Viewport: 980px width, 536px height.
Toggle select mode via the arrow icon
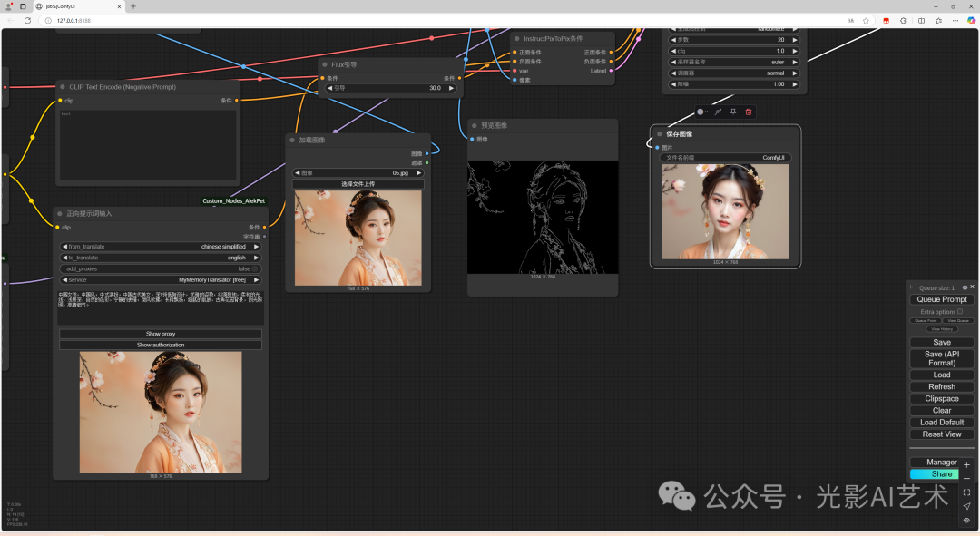tap(966, 506)
